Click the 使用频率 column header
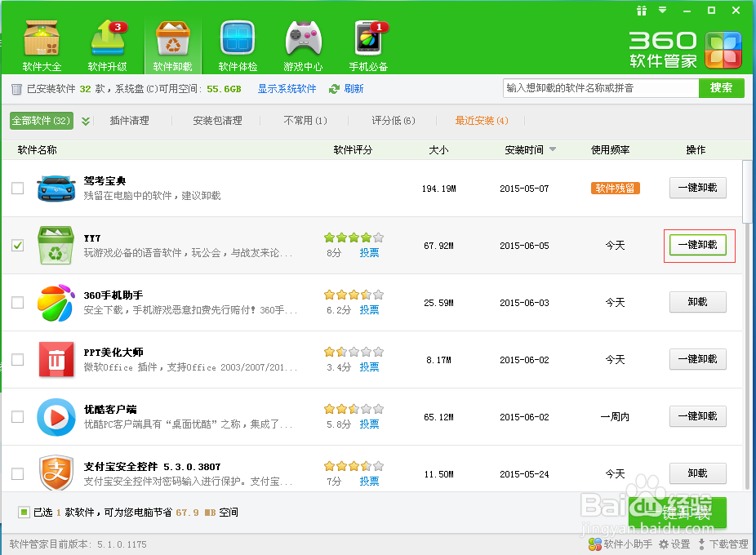Viewport: 756px width, 555px height. [x=611, y=150]
